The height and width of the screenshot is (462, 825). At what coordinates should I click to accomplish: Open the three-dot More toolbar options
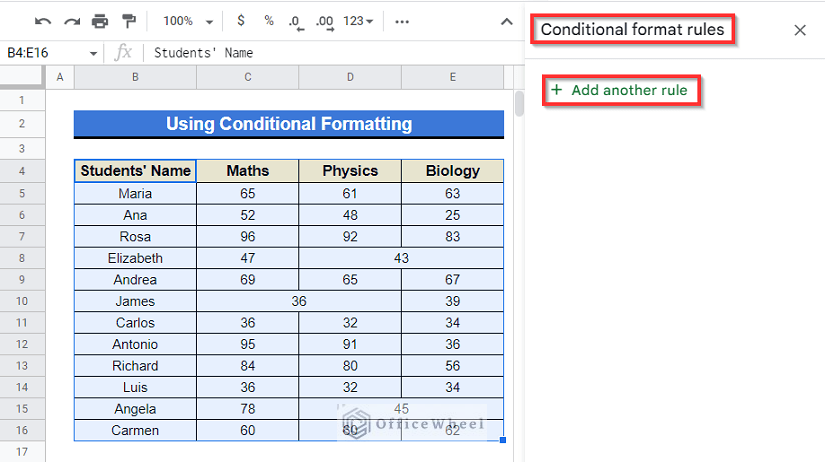402,22
